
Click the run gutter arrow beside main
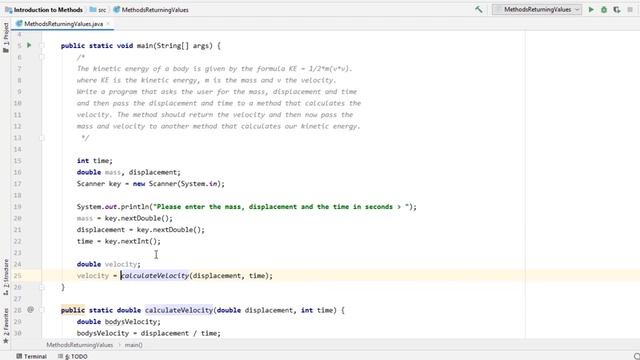tap(29, 45)
